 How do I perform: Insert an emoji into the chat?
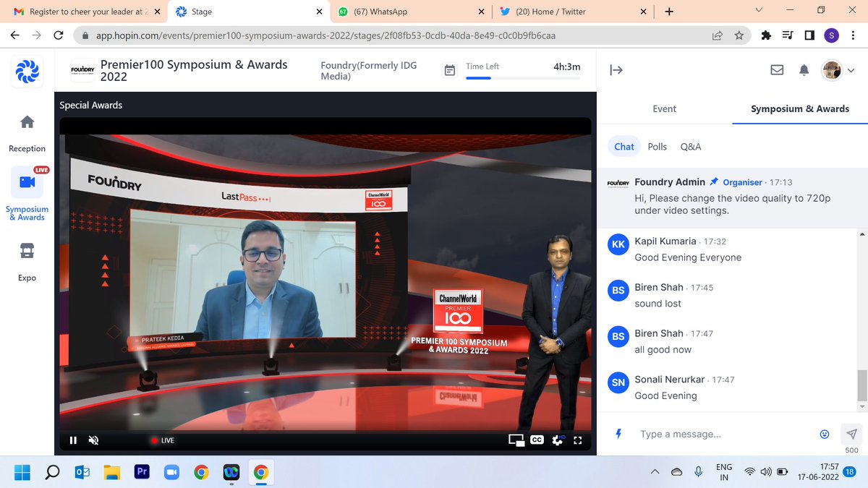pyautogui.click(x=824, y=434)
